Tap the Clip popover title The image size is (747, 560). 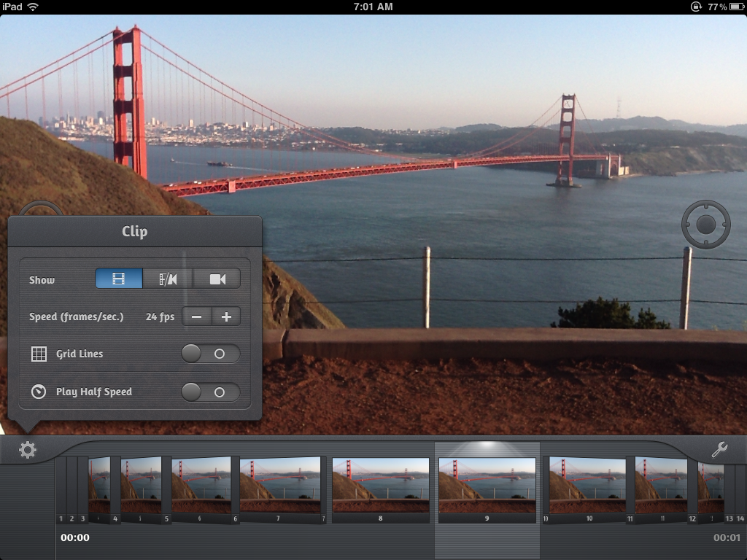click(134, 232)
